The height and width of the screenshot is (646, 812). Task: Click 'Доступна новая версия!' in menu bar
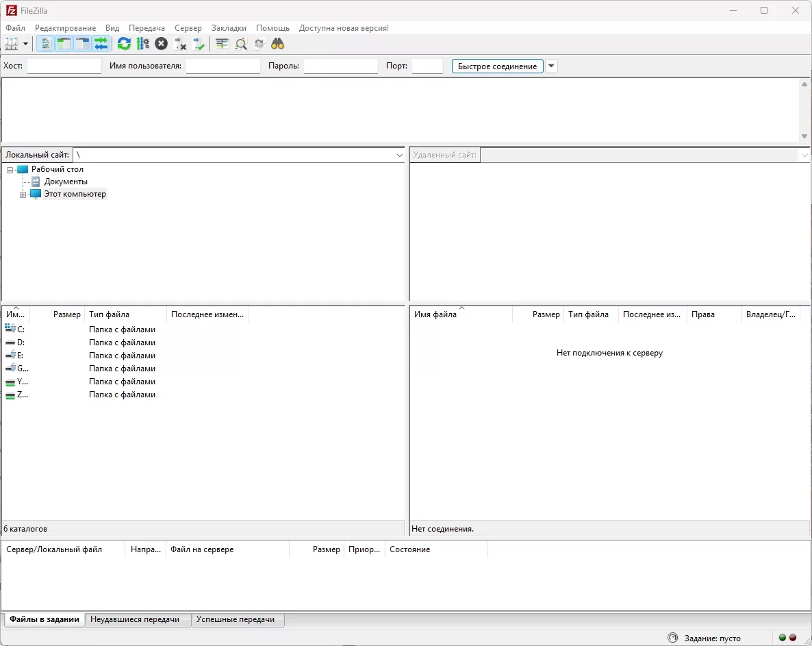coord(344,28)
